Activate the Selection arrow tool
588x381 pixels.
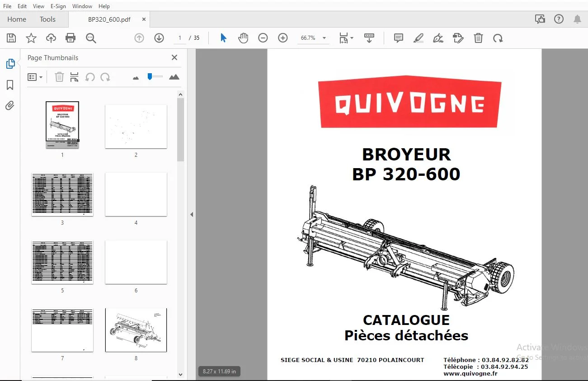[223, 38]
